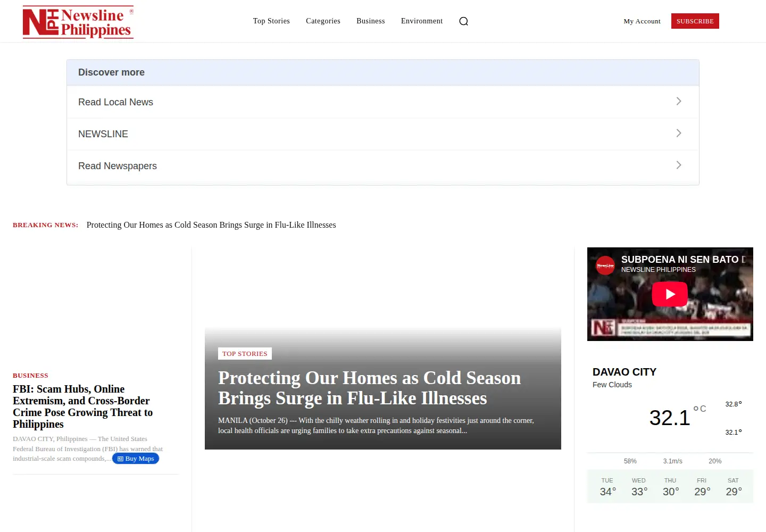Screen dimensions: 766x532
Task: Click the Newsline Philippines header logo
Action: click(x=78, y=22)
